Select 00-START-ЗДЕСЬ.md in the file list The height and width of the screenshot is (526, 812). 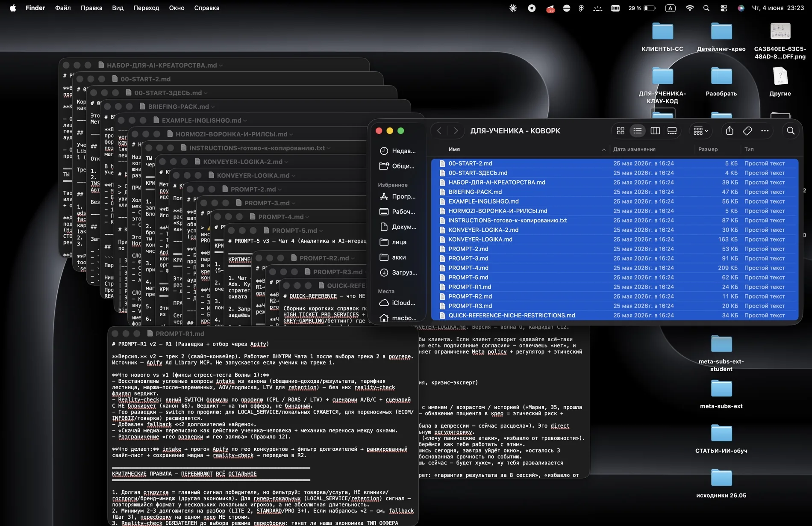(615, 173)
